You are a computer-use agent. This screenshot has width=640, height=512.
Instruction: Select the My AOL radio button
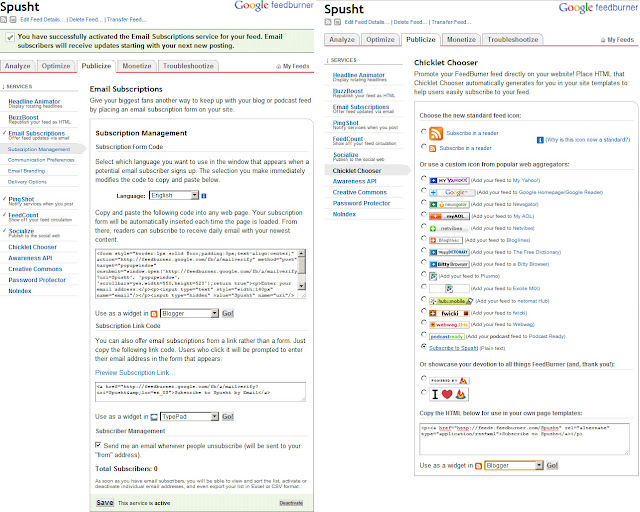[x=424, y=214]
